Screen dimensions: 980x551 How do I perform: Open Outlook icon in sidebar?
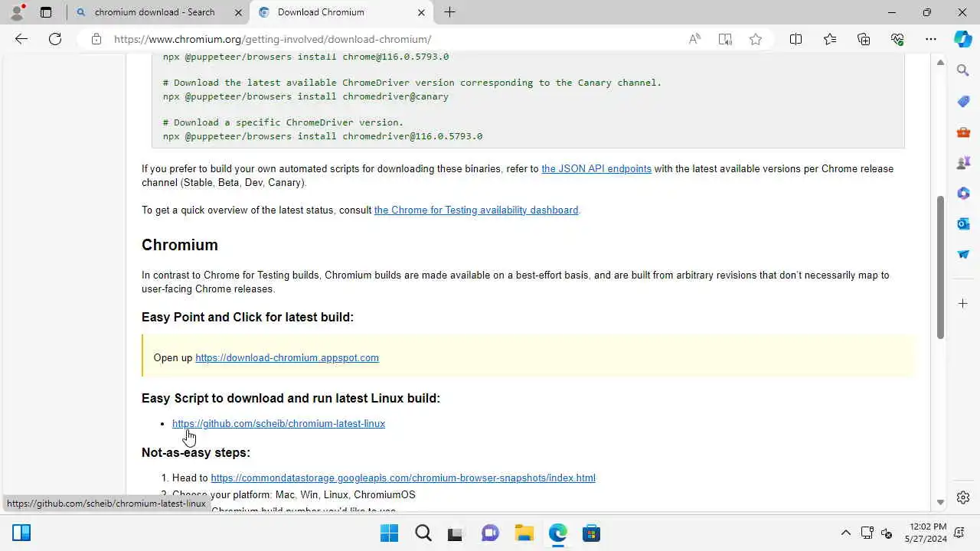963,223
